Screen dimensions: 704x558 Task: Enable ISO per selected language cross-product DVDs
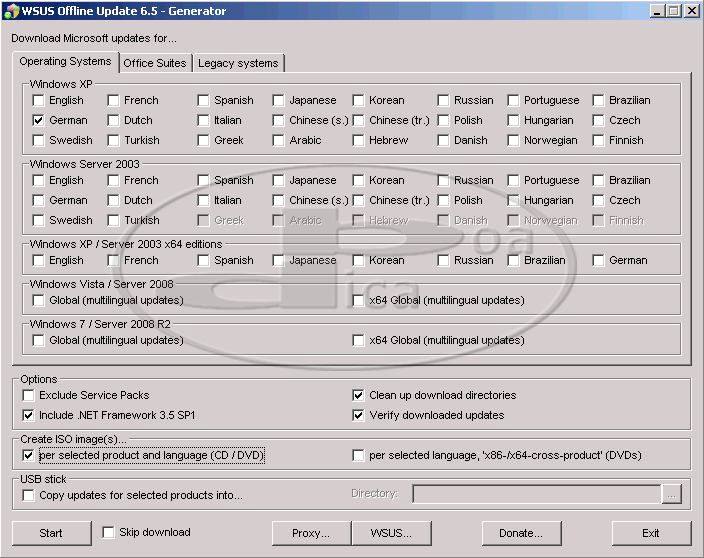pos(358,455)
